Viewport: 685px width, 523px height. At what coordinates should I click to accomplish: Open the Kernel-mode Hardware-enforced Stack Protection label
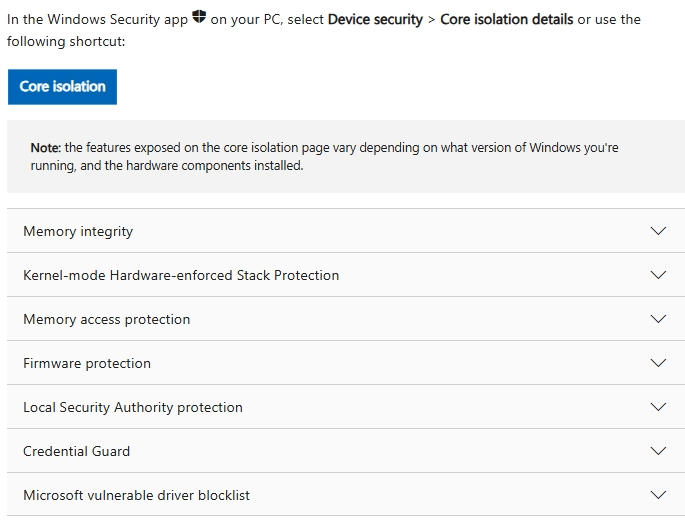tap(181, 275)
